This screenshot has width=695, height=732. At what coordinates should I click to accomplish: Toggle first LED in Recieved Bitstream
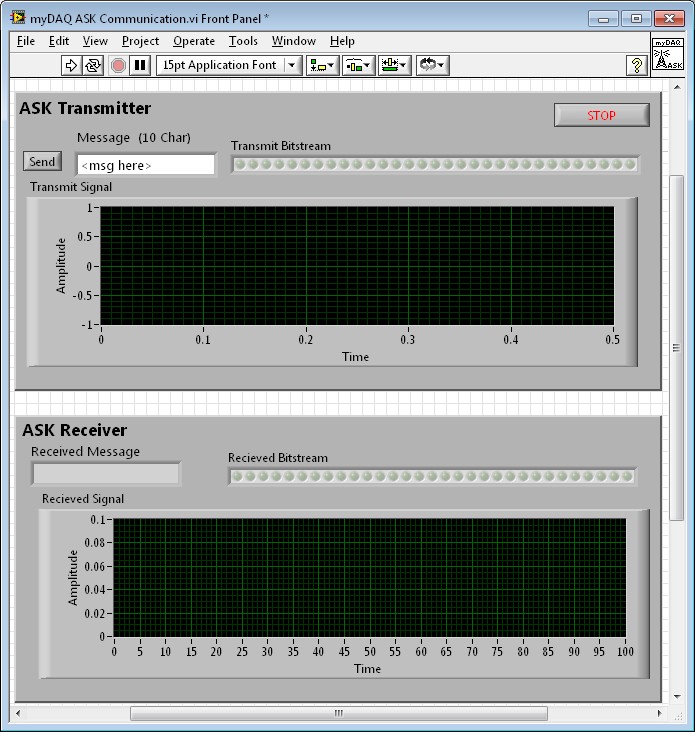(237, 476)
